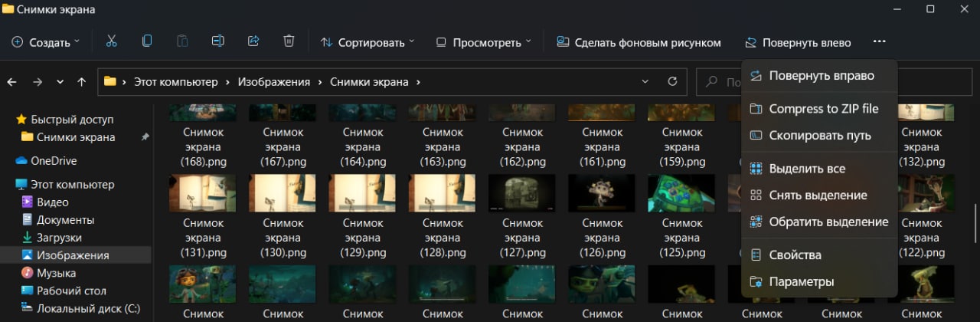Click Повернуть влево button

pyautogui.click(x=799, y=42)
